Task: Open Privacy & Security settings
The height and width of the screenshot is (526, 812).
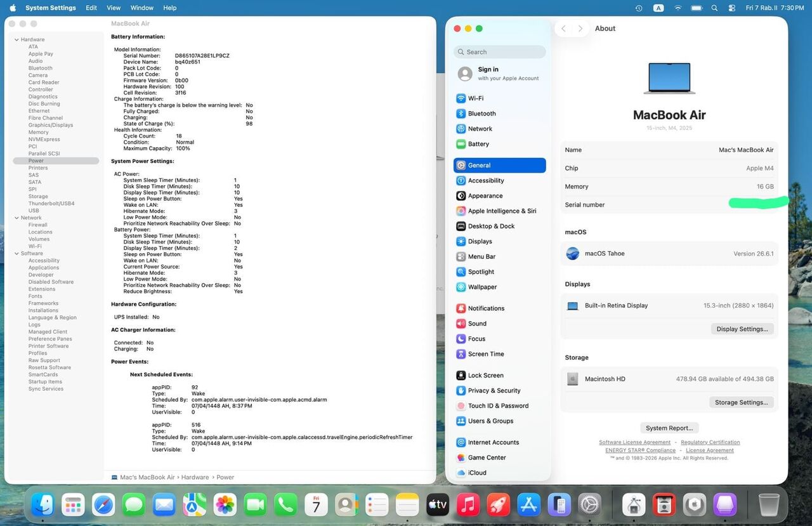Action: click(x=499, y=390)
